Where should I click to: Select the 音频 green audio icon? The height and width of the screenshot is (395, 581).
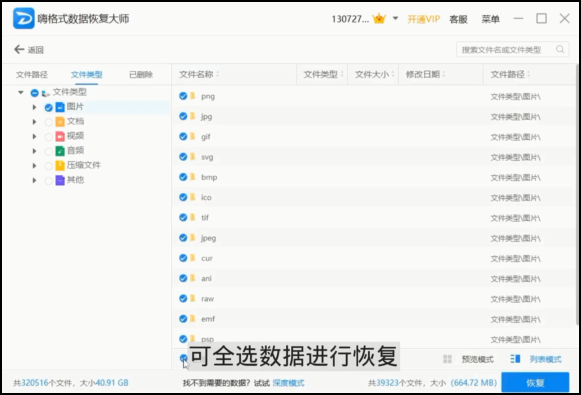pos(60,151)
